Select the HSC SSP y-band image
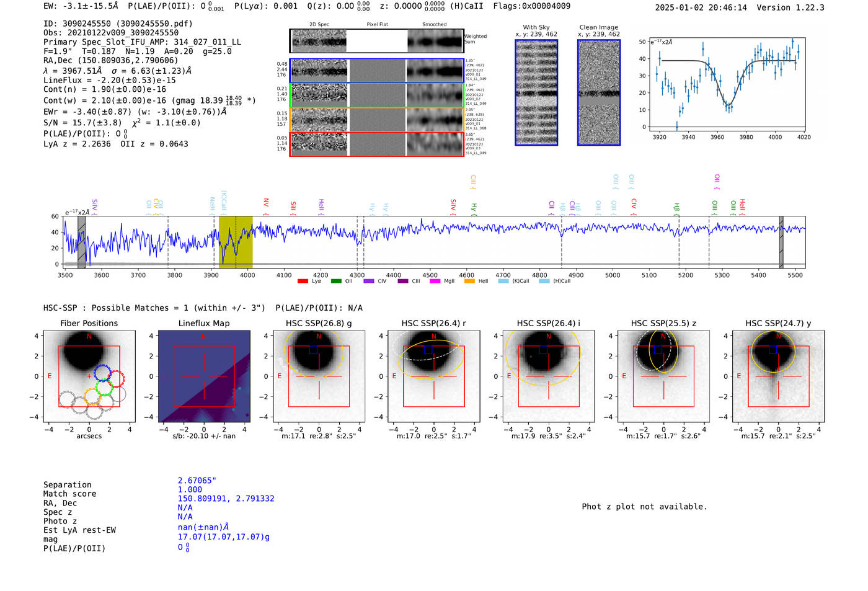 pyautogui.click(x=778, y=376)
